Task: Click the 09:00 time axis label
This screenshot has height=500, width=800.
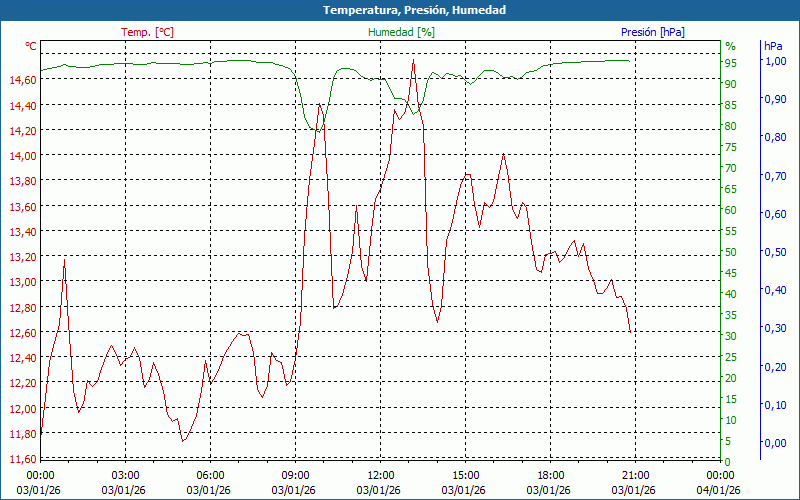Action: 295,475
